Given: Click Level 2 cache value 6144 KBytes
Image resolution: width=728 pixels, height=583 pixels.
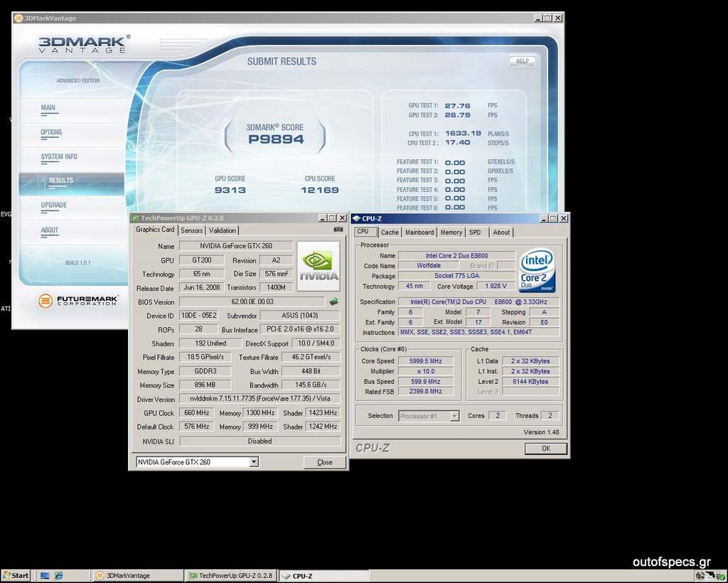Looking at the screenshot, I should (530, 382).
